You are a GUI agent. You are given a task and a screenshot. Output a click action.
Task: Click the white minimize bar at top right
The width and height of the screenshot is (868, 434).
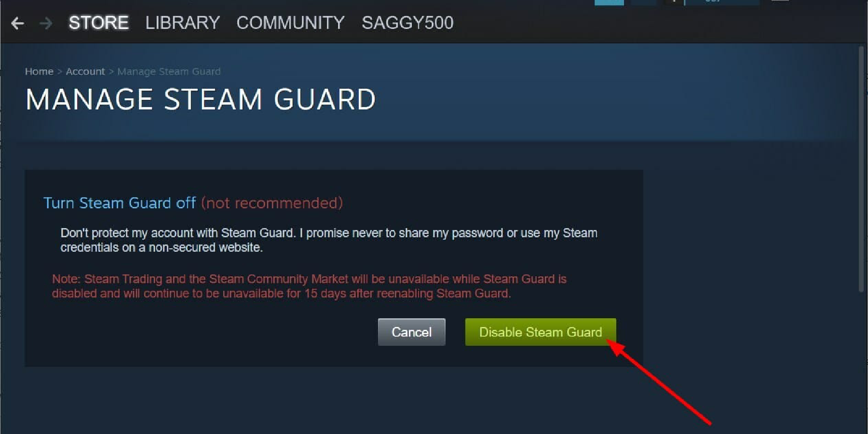click(x=780, y=1)
